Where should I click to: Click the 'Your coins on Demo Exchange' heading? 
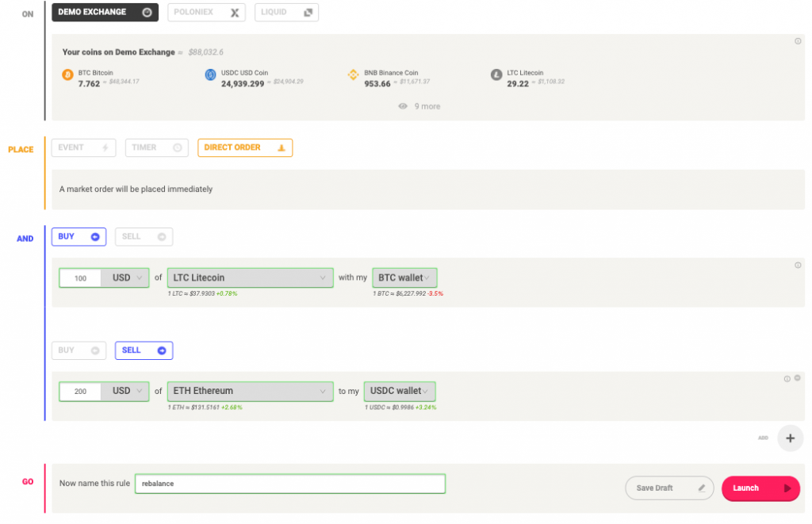(x=119, y=52)
